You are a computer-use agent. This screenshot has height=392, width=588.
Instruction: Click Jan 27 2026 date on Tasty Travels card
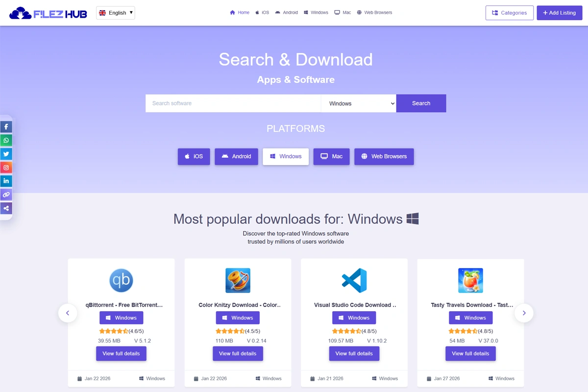point(443,379)
